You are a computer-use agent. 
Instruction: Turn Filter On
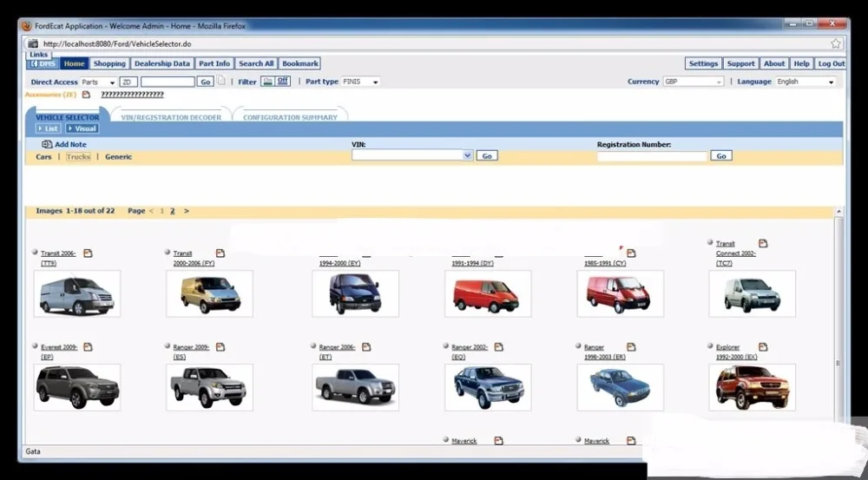coord(268,82)
